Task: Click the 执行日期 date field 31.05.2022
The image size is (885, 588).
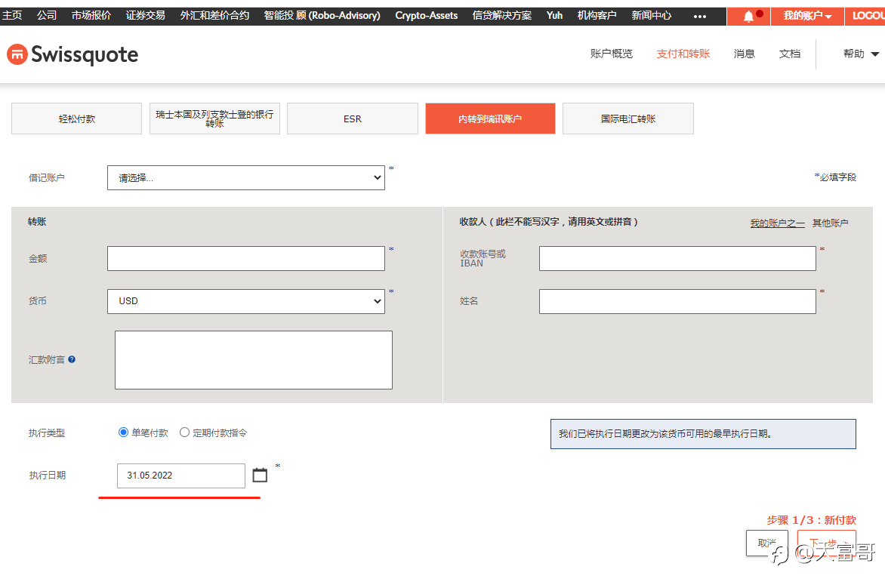Action: tap(181, 476)
